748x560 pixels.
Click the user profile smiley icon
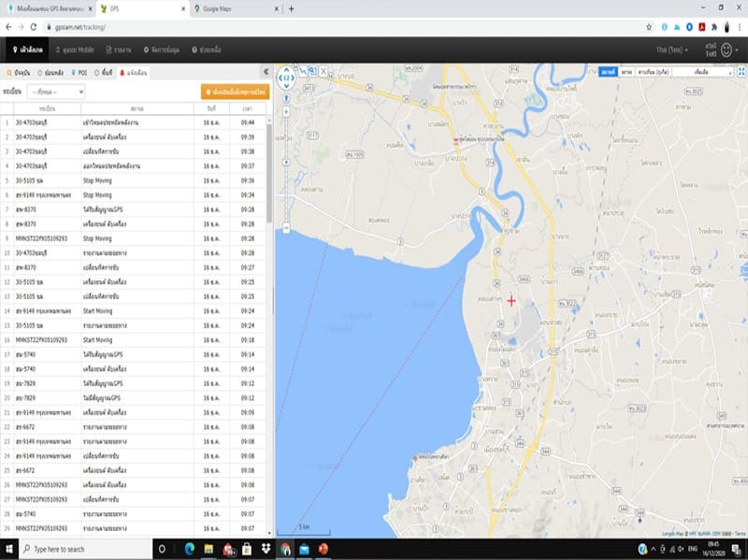pos(726,49)
